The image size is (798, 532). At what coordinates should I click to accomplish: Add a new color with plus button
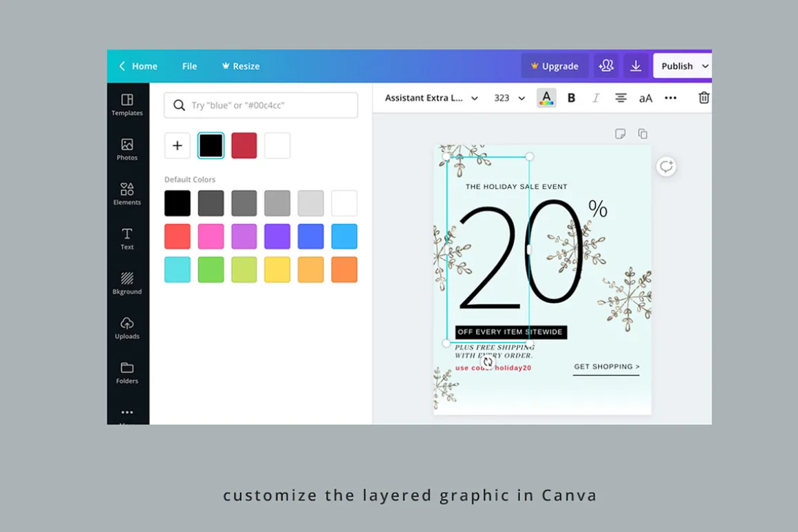[x=177, y=146]
